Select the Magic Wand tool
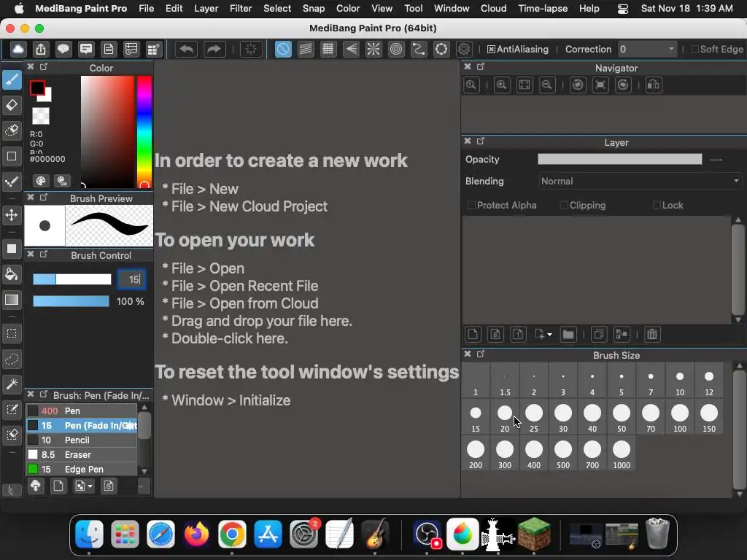The width and height of the screenshot is (747, 560). 12,384
